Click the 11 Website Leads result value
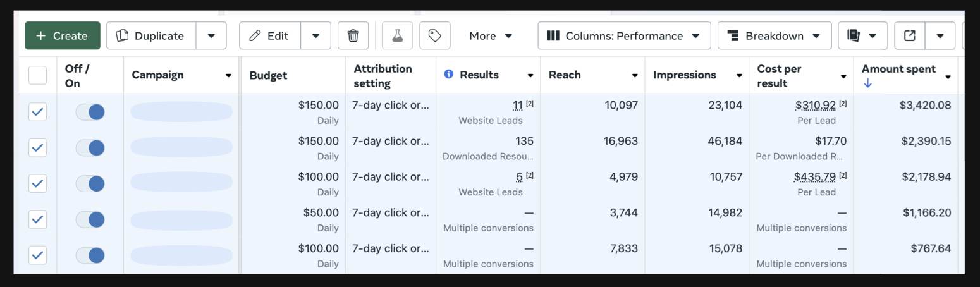The width and height of the screenshot is (980, 287). pos(518,106)
